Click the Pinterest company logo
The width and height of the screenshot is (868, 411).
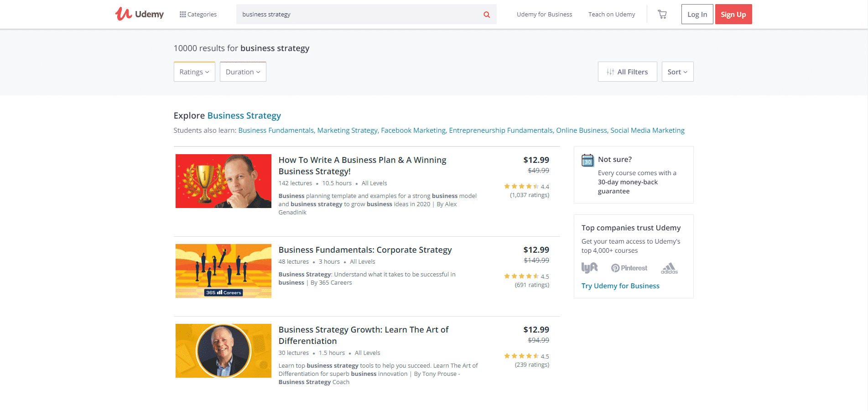629,268
